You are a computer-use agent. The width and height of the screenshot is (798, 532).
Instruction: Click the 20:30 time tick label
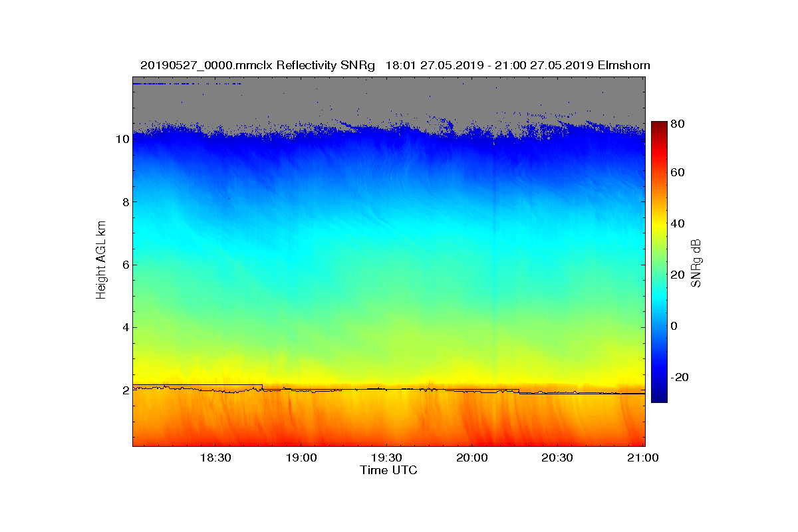557,458
